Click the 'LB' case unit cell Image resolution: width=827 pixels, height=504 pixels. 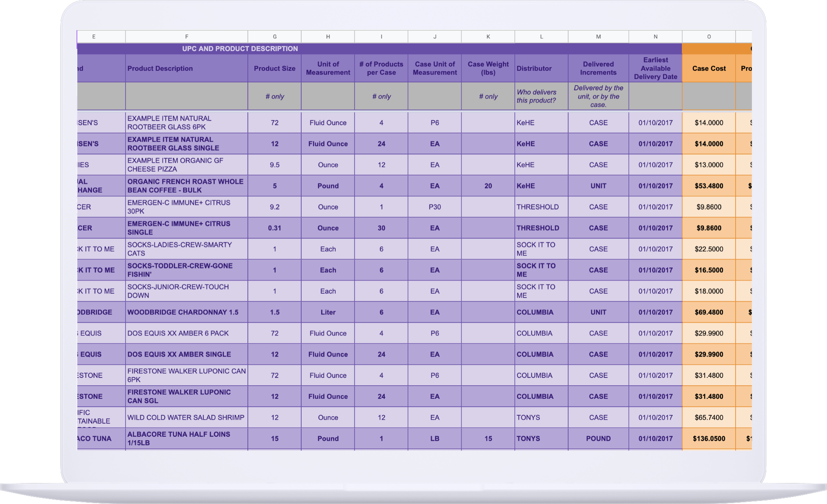pos(434,438)
